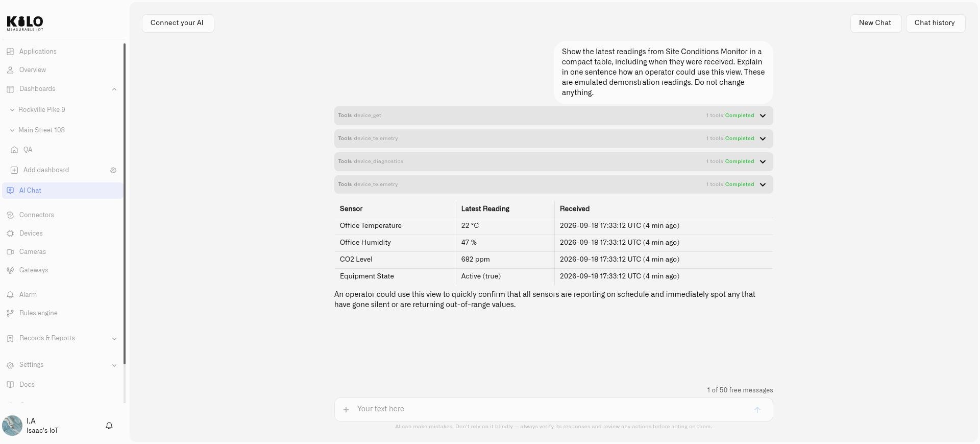Click the sidebar scrollbar

point(125,204)
